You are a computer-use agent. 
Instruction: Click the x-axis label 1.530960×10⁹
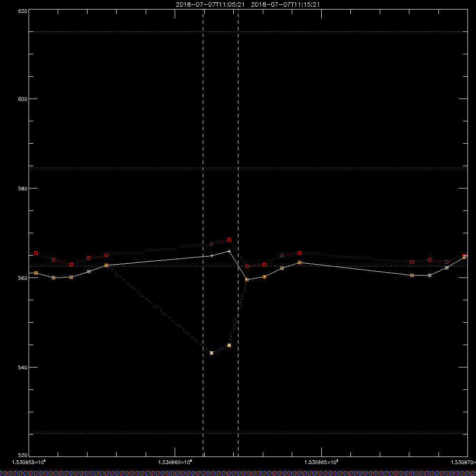click(x=175, y=462)
